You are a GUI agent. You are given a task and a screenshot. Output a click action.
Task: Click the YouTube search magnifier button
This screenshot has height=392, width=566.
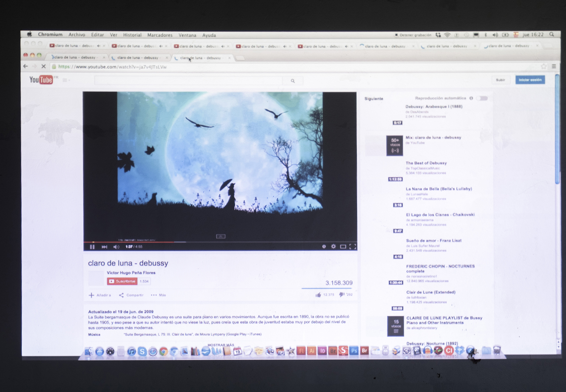(293, 81)
